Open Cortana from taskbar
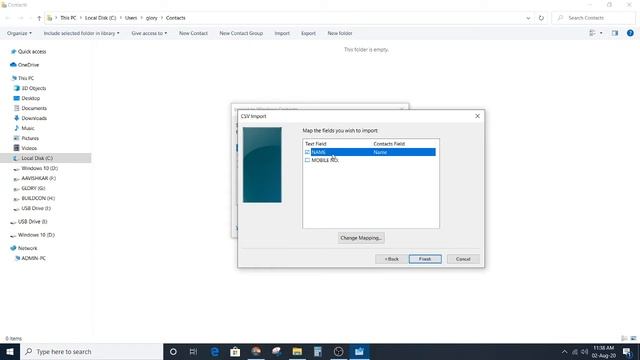640x360 pixels. pos(173,351)
